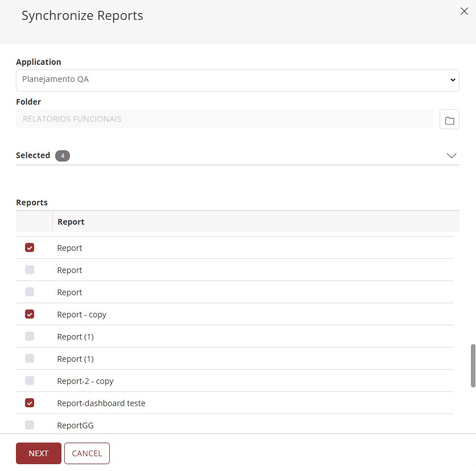Select the Planejamento QA combo box
This screenshot has width=476, height=471.
coord(237,80)
